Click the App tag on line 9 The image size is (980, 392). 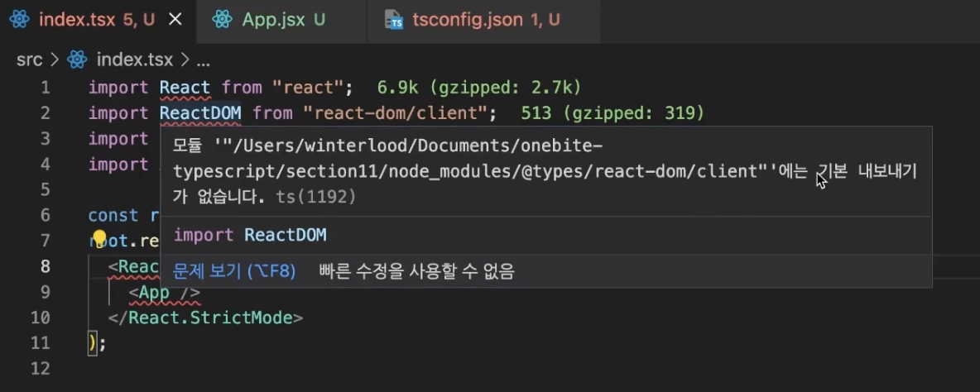[x=155, y=292]
